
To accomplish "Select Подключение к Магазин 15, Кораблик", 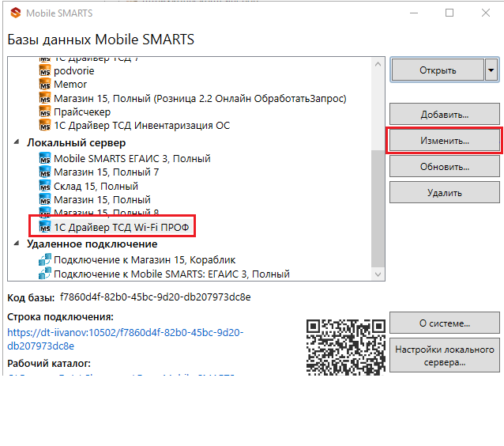I will [145, 259].
